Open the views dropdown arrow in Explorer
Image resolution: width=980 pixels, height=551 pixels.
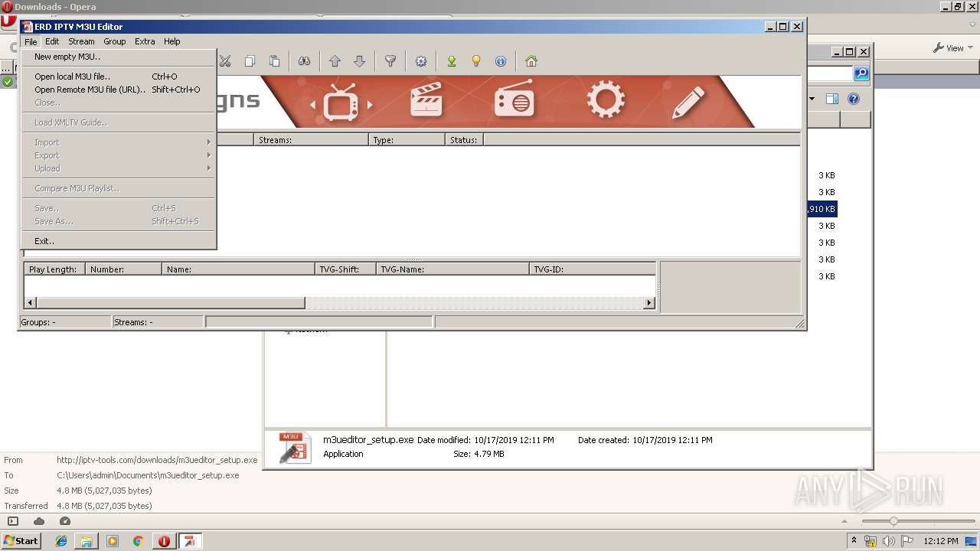pos(812,99)
